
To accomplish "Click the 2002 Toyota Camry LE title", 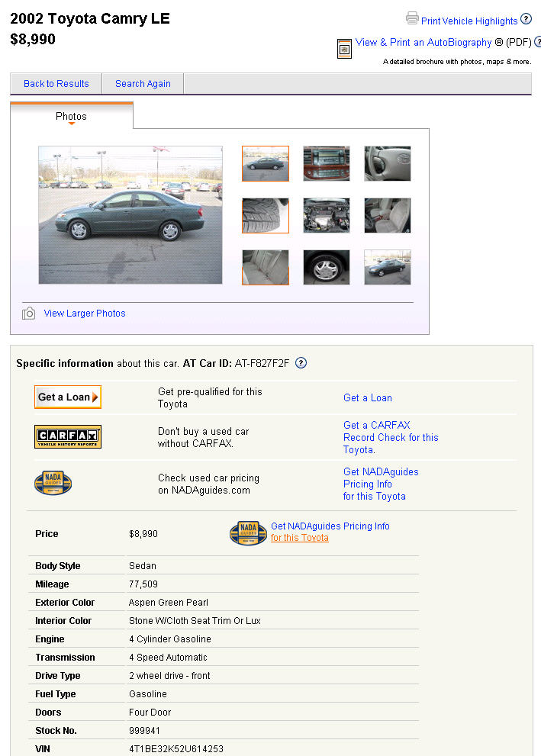I will (90, 18).
